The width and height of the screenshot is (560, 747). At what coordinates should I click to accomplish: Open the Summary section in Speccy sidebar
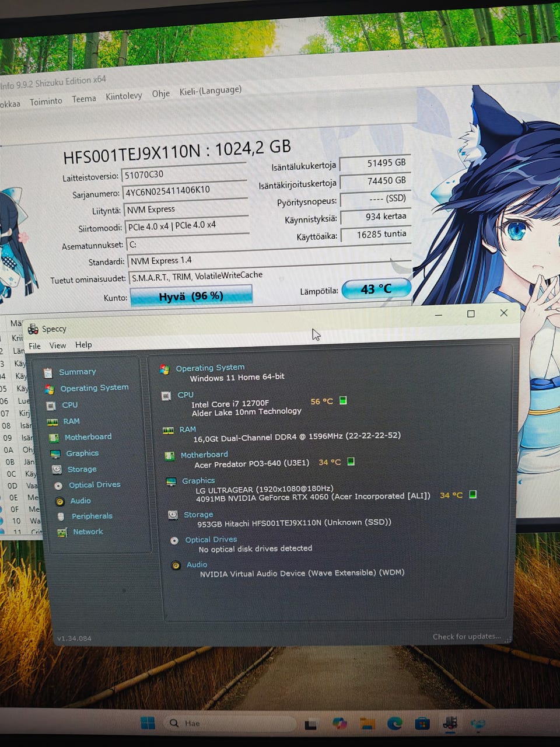coord(77,372)
